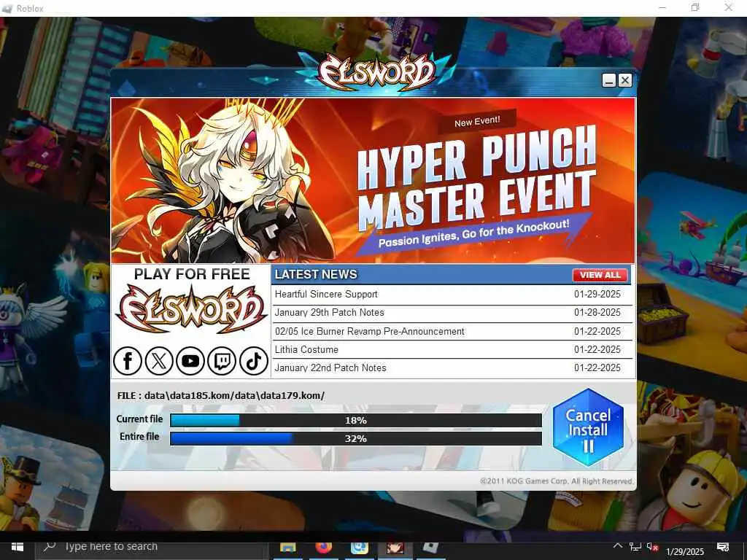Open Elsword Twitch channel icon
The image size is (747, 560).
pyautogui.click(x=222, y=361)
